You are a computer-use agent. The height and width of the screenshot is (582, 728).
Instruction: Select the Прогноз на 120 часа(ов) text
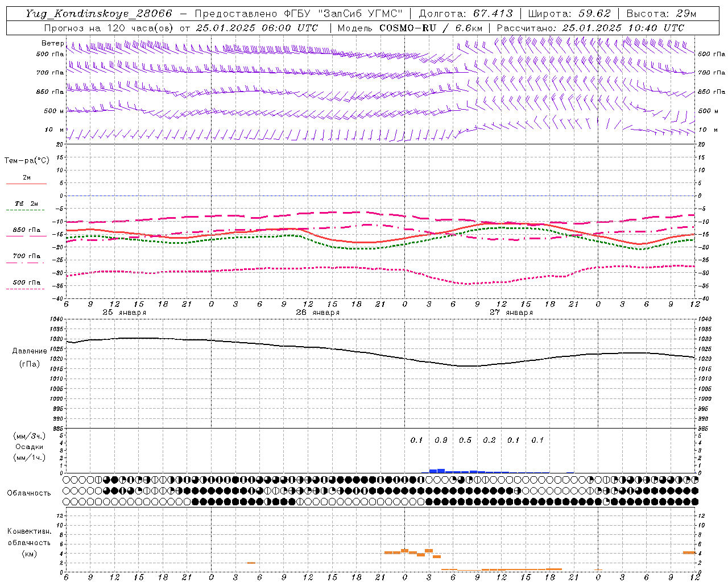(109, 28)
